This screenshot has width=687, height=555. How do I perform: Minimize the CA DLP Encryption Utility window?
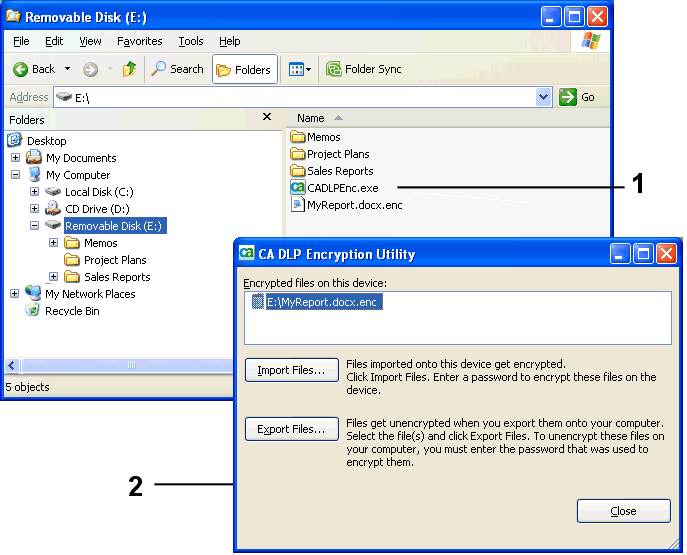click(620, 254)
